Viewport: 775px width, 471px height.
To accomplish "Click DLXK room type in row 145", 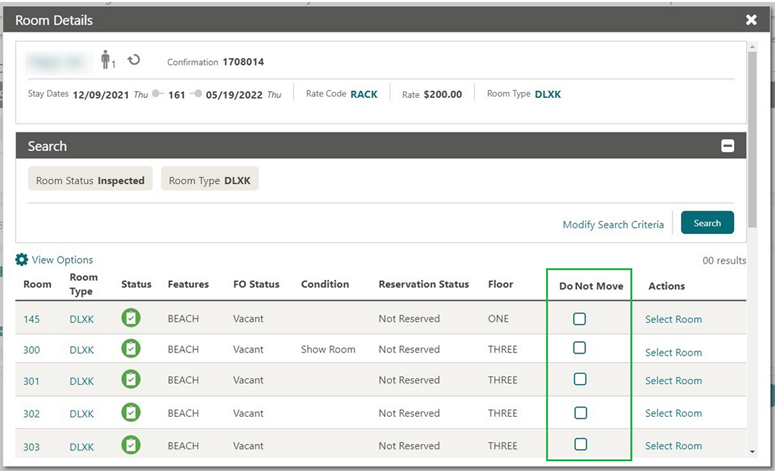I will click(82, 319).
